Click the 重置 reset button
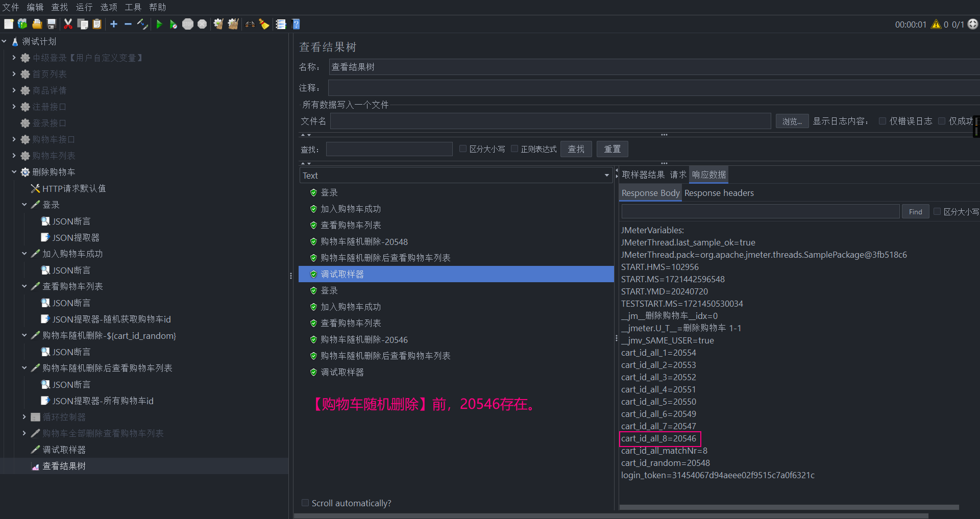This screenshot has width=980, height=519. tap(612, 149)
